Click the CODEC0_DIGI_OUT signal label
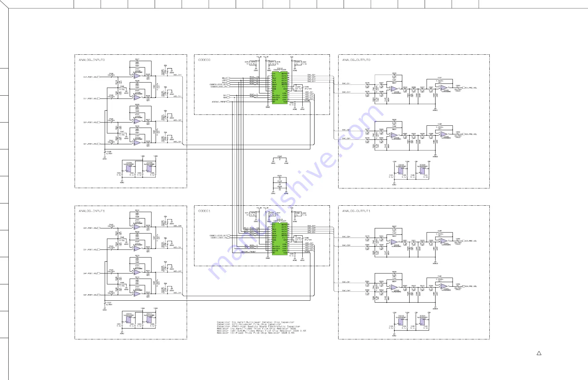This screenshot has width=588, height=380. 218,84
